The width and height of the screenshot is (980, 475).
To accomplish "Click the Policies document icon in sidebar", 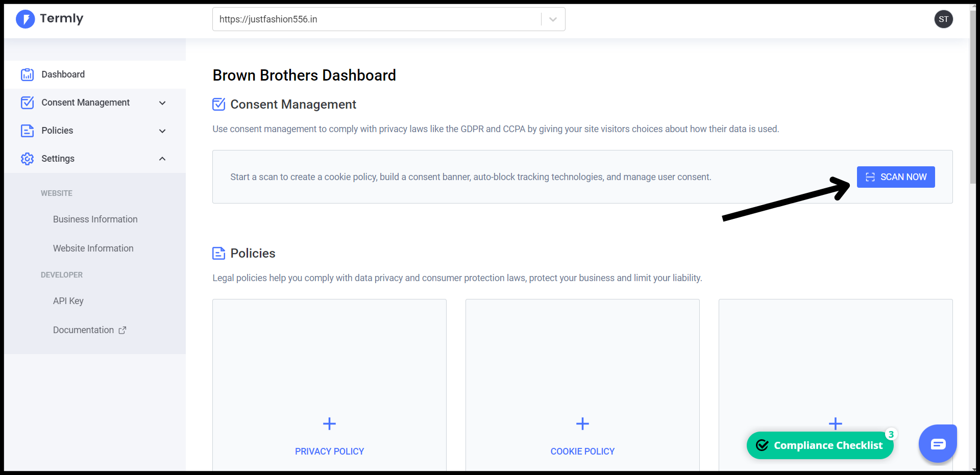I will pyautogui.click(x=27, y=131).
